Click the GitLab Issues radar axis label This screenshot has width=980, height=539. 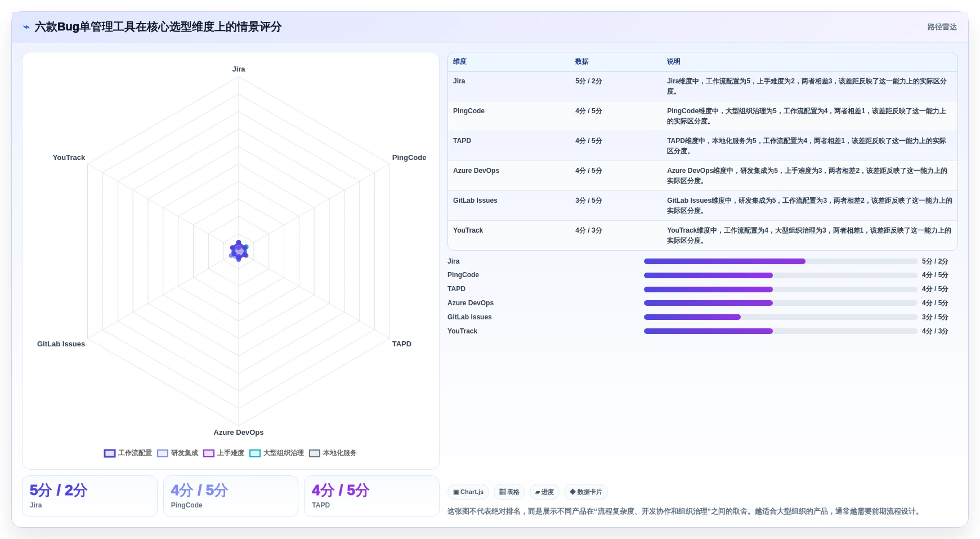tap(61, 344)
